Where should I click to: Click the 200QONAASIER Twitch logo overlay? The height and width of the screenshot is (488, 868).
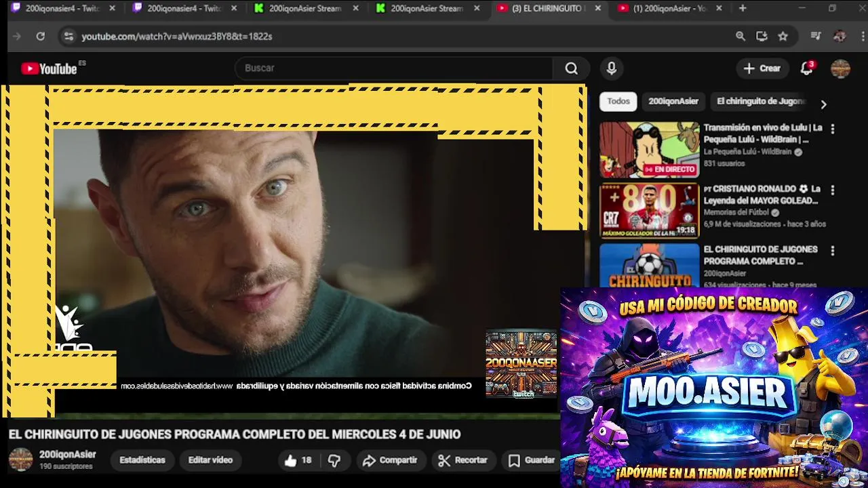pyautogui.click(x=521, y=363)
